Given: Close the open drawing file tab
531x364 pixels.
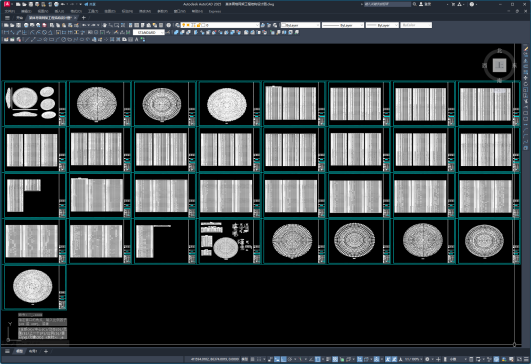Looking at the screenshot, I should tap(75, 18).
